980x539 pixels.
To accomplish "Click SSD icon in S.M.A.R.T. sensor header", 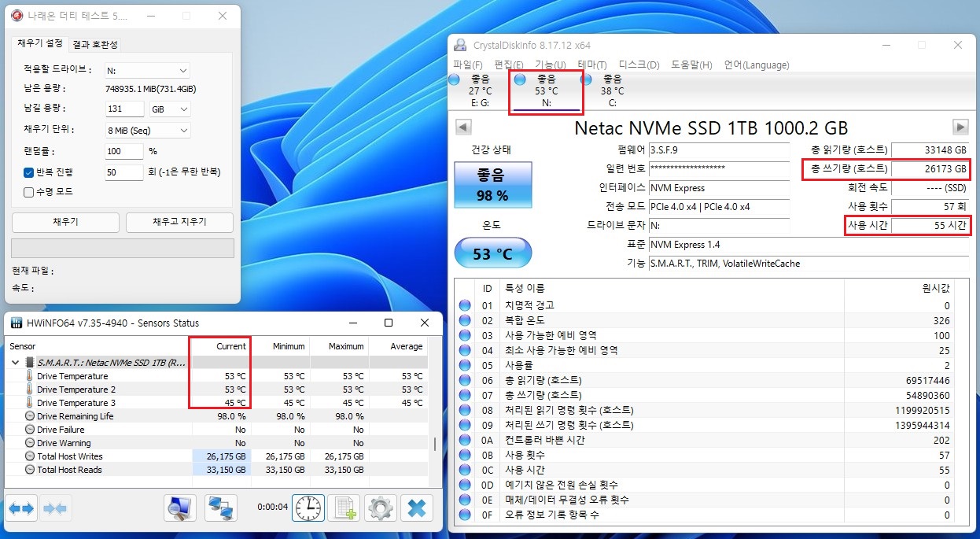I will (x=31, y=363).
